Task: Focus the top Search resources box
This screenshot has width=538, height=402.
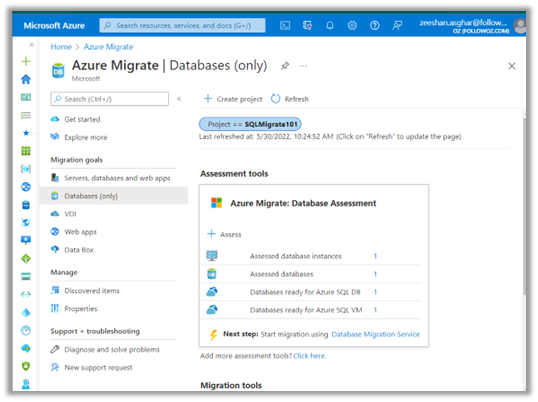Action: pos(182,25)
